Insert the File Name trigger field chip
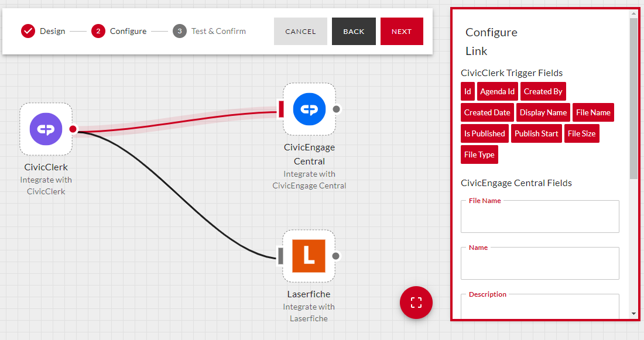Image resolution: width=644 pixels, height=340 pixels. [x=593, y=112]
